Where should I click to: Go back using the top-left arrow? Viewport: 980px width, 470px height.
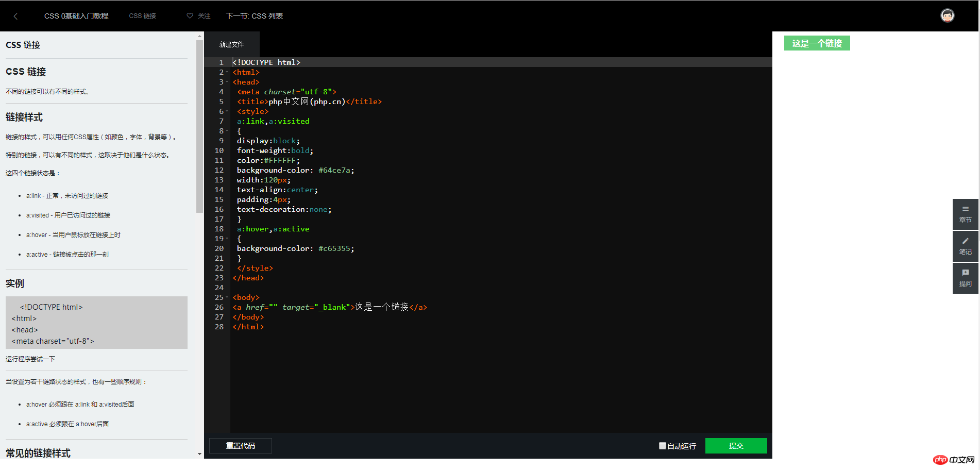(x=15, y=16)
